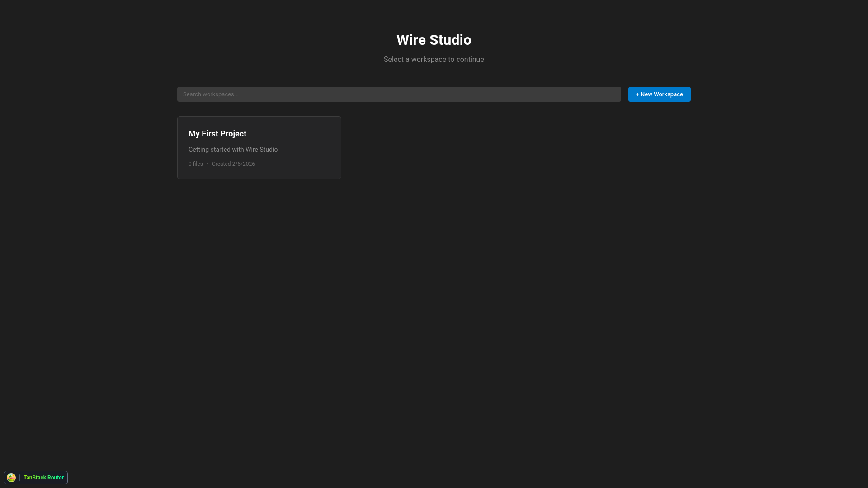This screenshot has height=488, width=868.
Task: Open TanStack Router devtools logo icon
Action: (x=11, y=478)
